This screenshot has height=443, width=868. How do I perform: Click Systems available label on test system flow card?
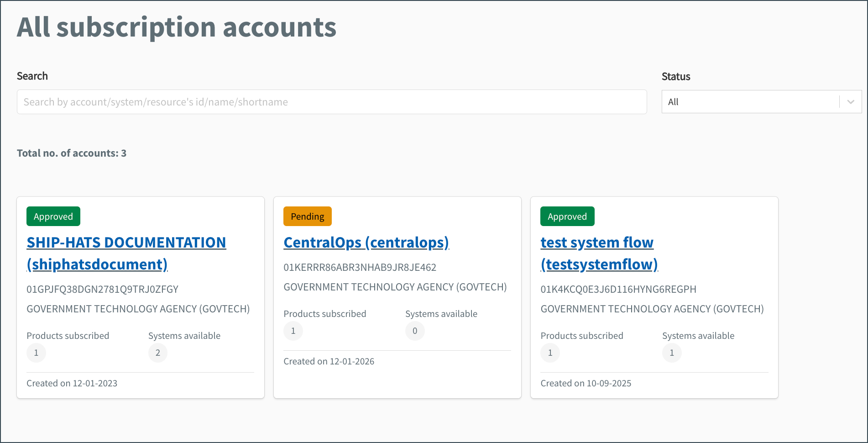point(698,336)
